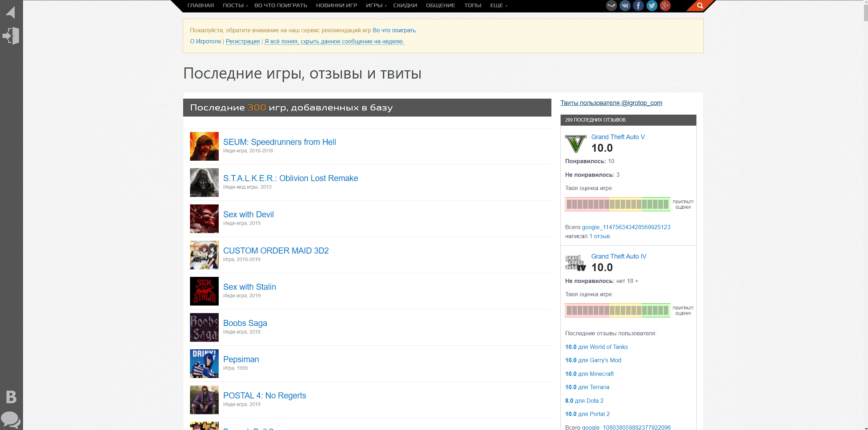This screenshot has width=868, height=430.
Task: Click the 1 отзыв link
Action: 599,236
